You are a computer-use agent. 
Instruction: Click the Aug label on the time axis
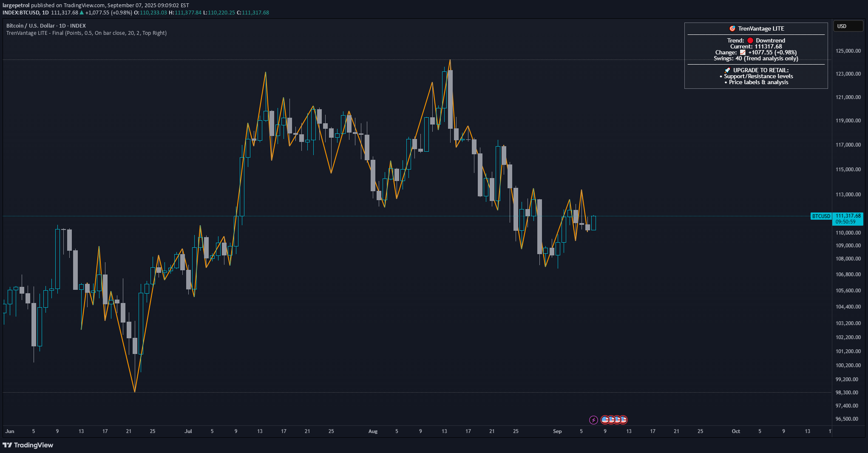(x=373, y=431)
